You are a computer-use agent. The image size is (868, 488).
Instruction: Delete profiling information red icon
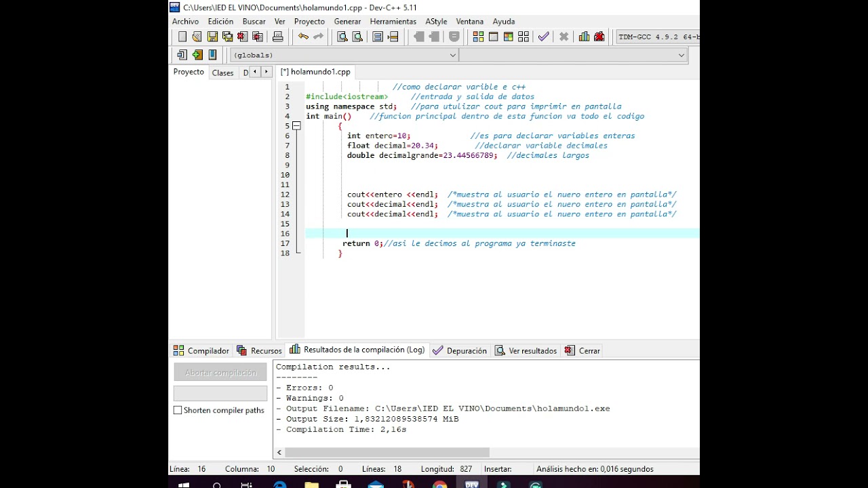[x=599, y=37]
